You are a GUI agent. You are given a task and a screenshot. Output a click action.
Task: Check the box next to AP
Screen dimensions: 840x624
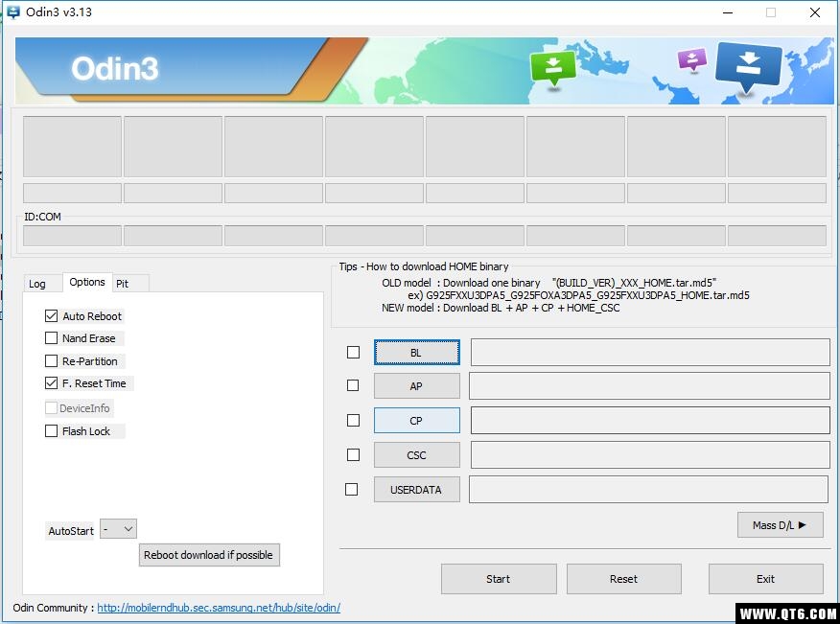[x=353, y=385]
